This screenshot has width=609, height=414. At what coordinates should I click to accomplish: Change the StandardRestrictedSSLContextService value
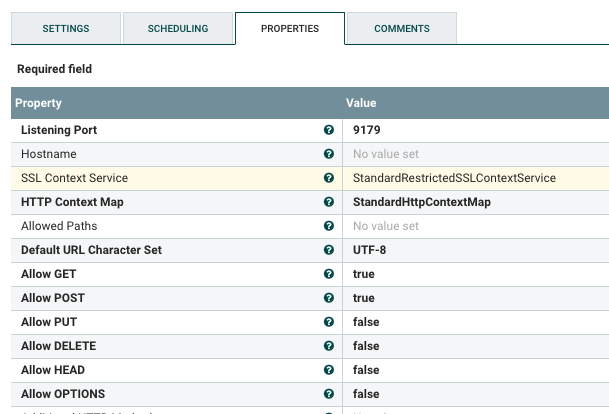point(454,178)
